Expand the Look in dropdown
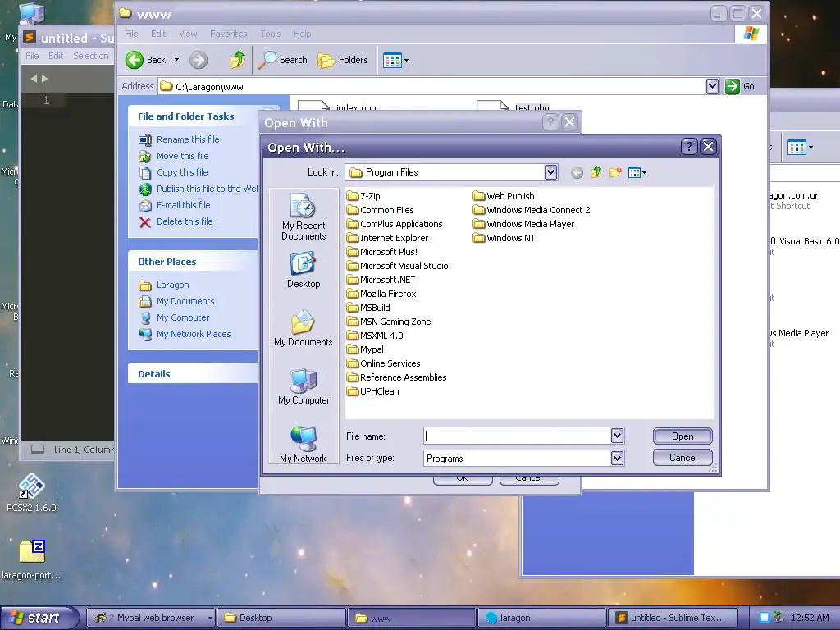The image size is (840, 630). (550, 172)
